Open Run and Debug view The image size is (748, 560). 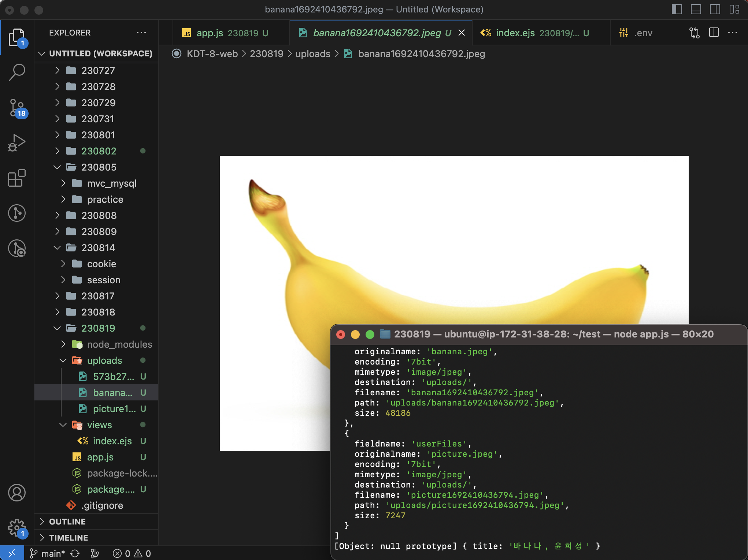(17, 143)
